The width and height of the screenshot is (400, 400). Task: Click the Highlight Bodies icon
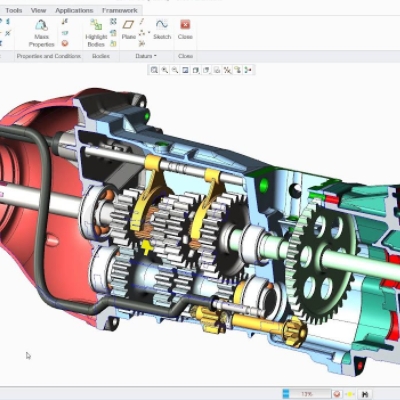tap(96, 33)
